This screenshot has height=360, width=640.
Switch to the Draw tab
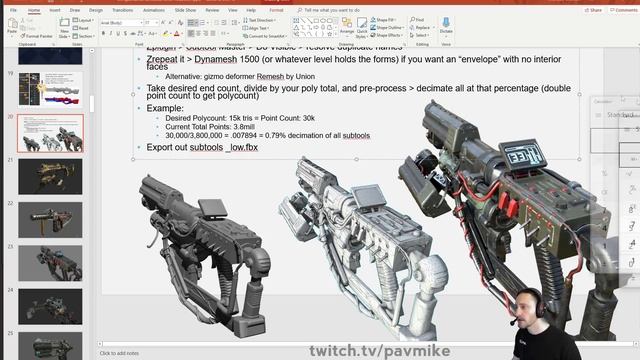pos(75,10)
